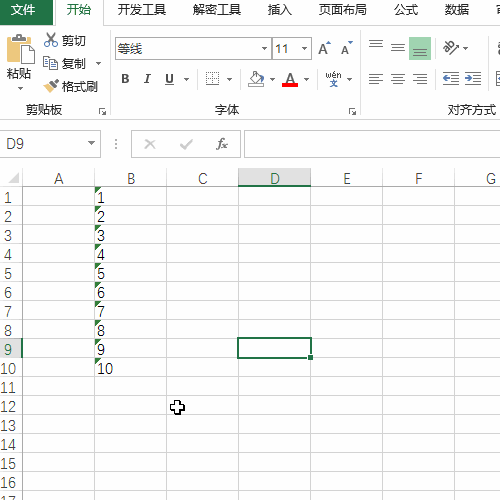This screenshot has width=500, height=500.
Task: Toggle italic formatting
Action: [x=147, y=79]
